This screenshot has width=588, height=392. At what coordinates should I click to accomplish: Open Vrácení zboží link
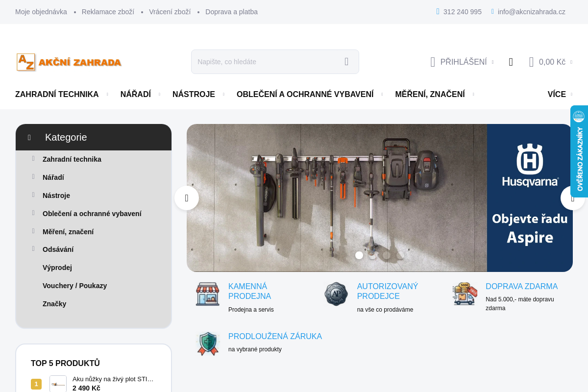tap(170, 12)
